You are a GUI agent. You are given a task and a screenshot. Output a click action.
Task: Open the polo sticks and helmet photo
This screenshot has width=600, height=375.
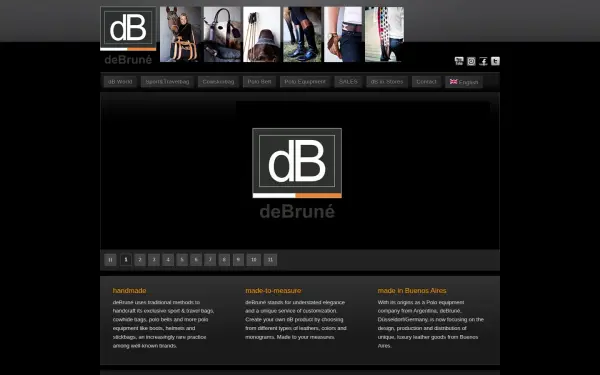coord(262,34)
